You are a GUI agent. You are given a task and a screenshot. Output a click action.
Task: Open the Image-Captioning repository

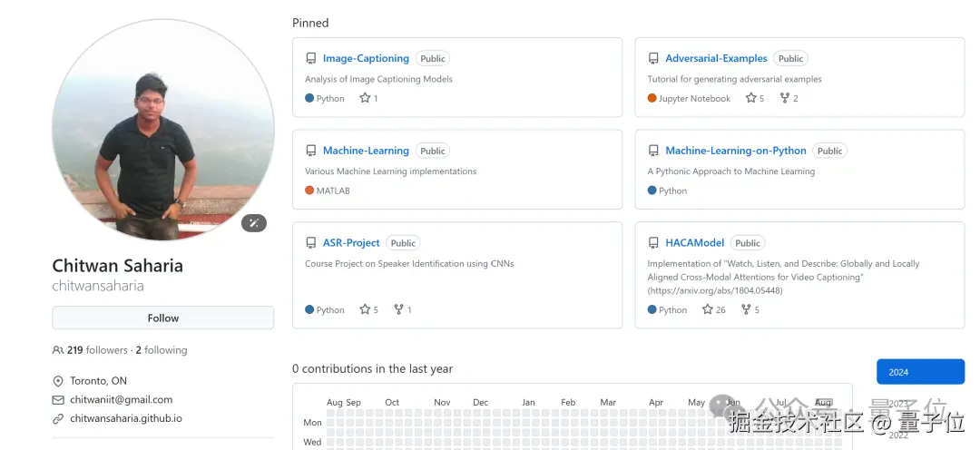[366, 59]
